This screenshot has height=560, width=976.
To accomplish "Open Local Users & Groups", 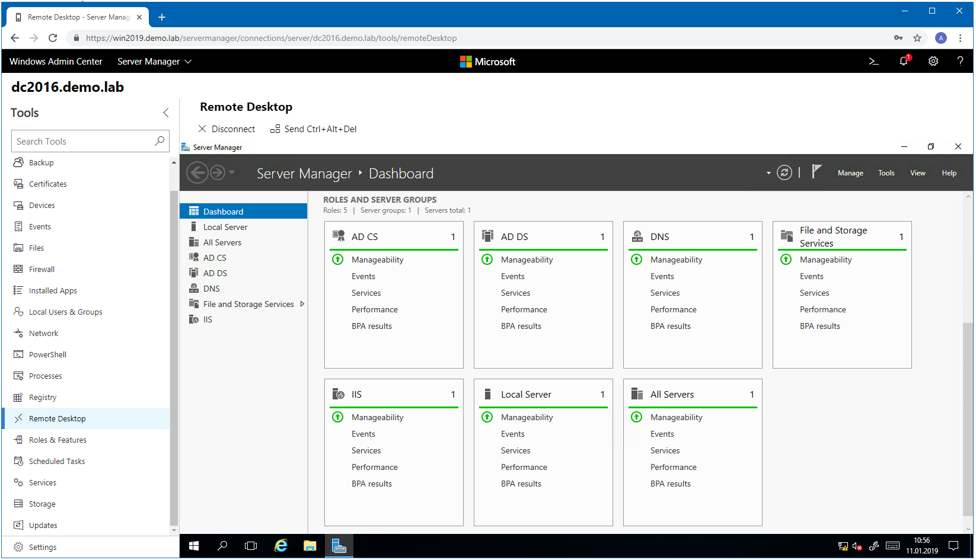I will (65, 311).
